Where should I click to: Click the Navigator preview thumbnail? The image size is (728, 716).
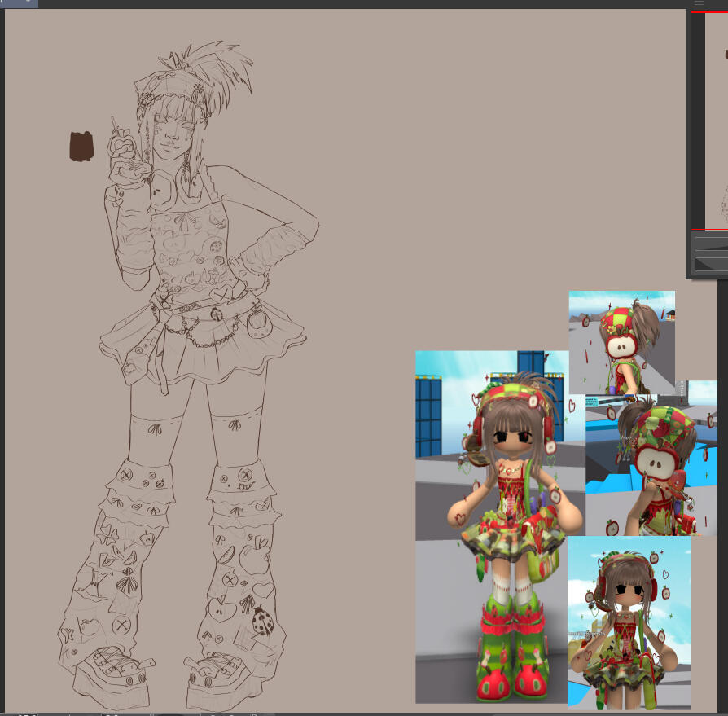coord(711,122)
